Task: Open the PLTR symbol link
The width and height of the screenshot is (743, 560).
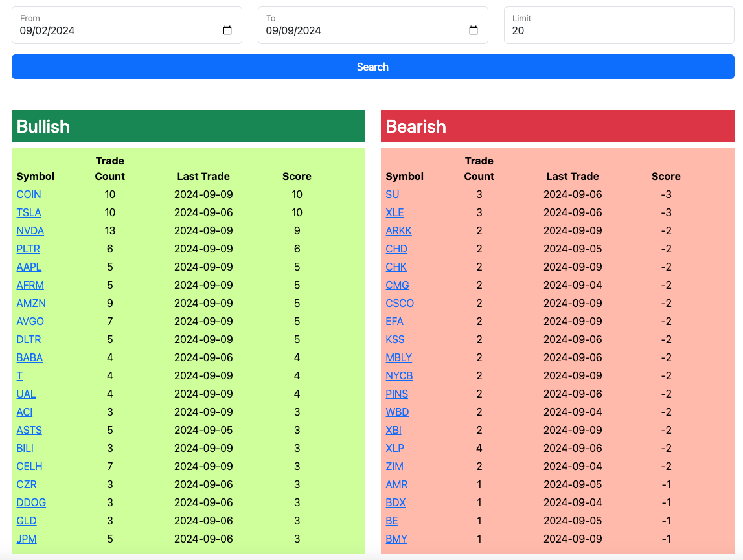Action: coord(29,249)
